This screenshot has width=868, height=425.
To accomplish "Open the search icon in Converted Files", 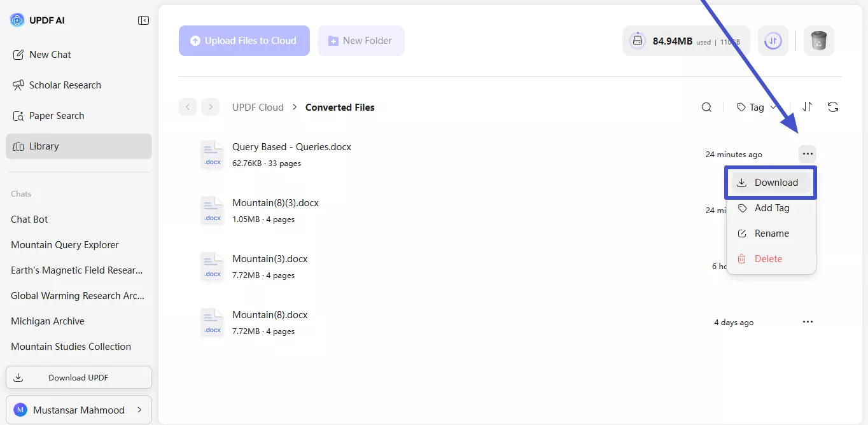I will 706,107.
